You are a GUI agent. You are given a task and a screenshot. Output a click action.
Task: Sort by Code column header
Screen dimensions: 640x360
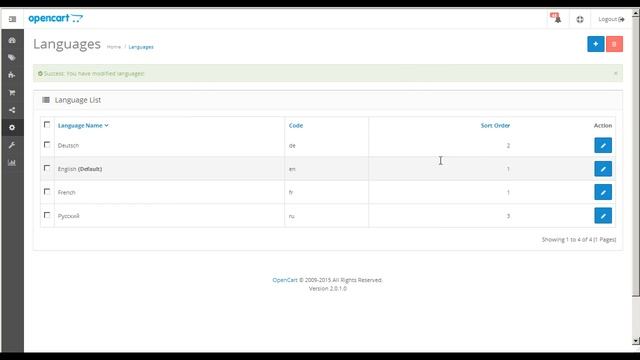(x=296, y=125)
